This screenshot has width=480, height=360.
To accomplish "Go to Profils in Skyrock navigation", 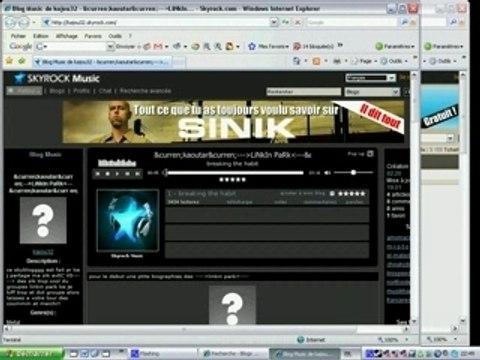I will pyautogui.click(x=81, y=91).
